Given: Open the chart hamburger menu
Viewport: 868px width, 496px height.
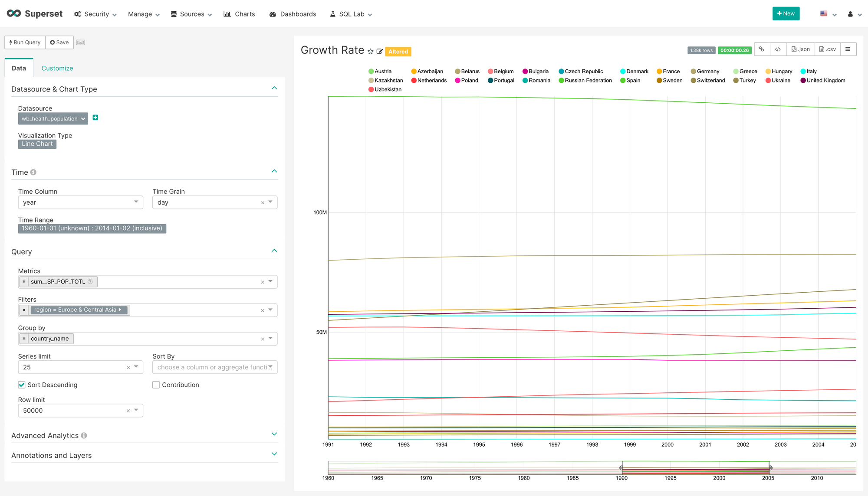Looking at the screenshot, I should pos(848,49).
